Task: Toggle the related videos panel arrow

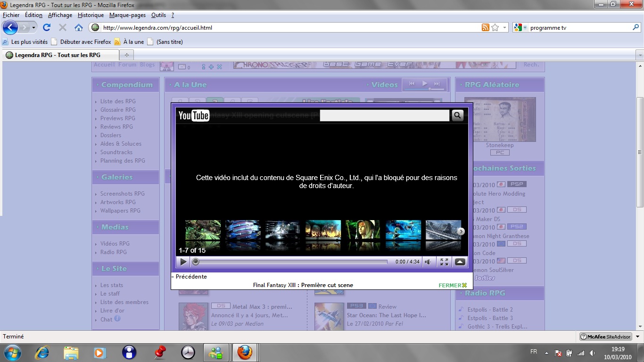Action: click(460, 262)
